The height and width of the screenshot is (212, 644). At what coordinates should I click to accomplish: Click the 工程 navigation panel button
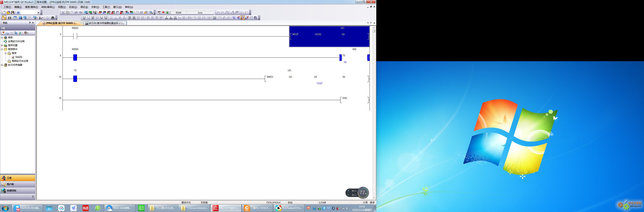[x=17, y=178]
